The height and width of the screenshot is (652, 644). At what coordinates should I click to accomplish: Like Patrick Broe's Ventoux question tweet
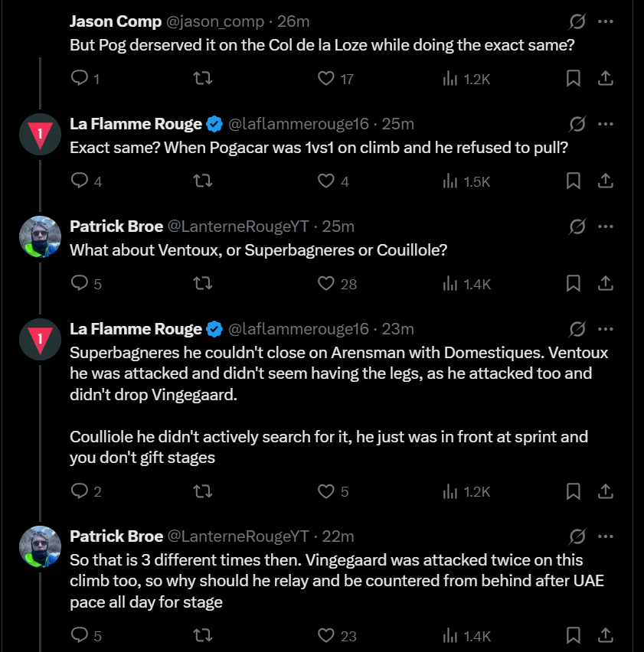327,283
